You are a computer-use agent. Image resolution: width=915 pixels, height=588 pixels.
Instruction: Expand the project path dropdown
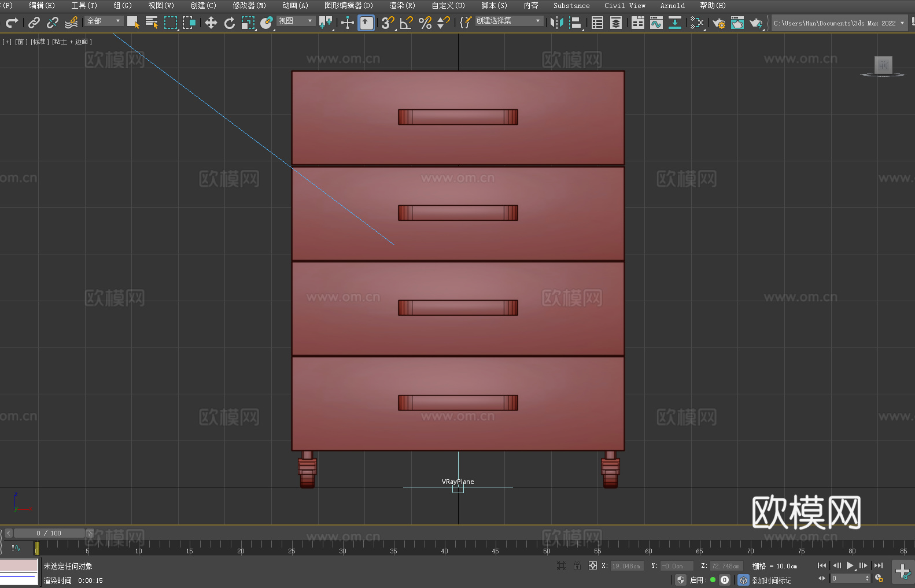[902, 23]
